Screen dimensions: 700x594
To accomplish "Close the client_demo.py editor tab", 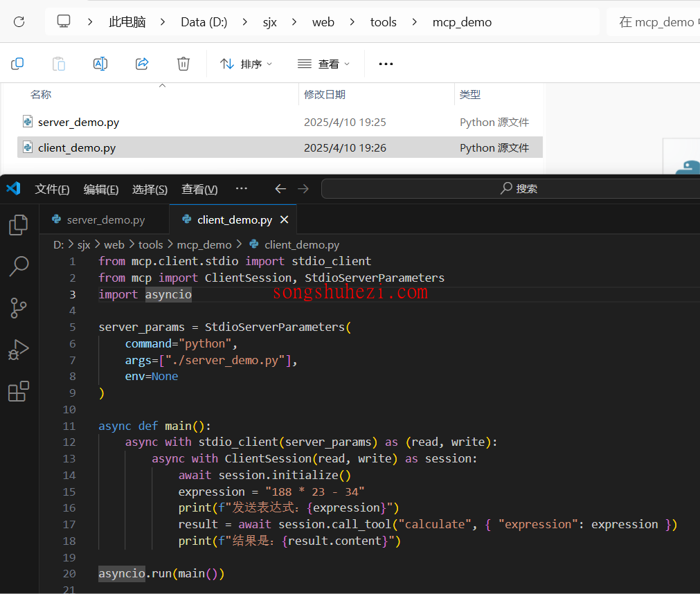I will (x=285, y=219).
